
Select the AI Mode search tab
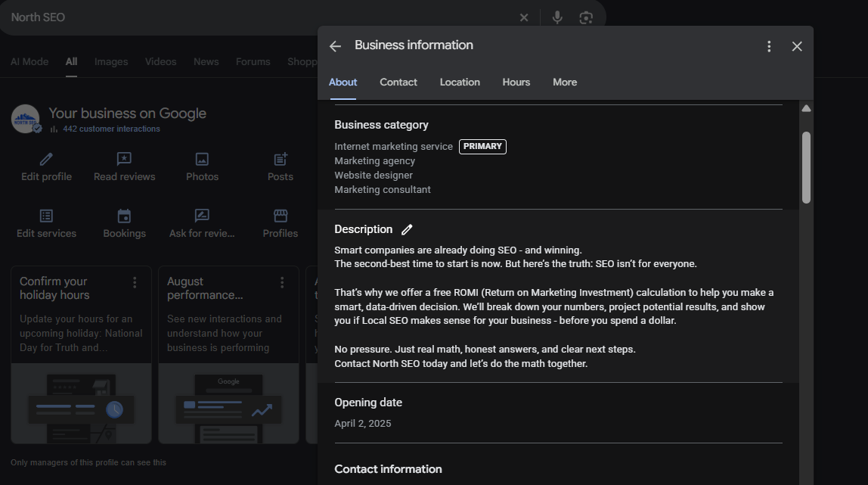point(29,61)
